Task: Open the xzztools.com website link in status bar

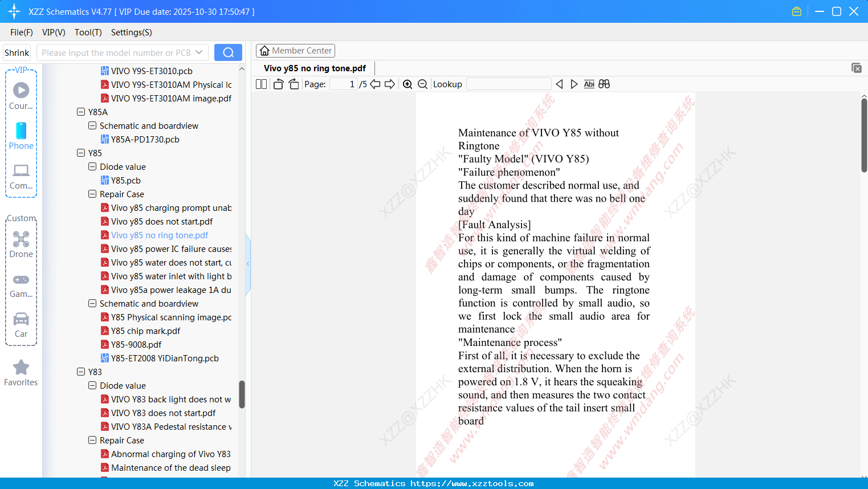Action: click(x=472, y=483)
